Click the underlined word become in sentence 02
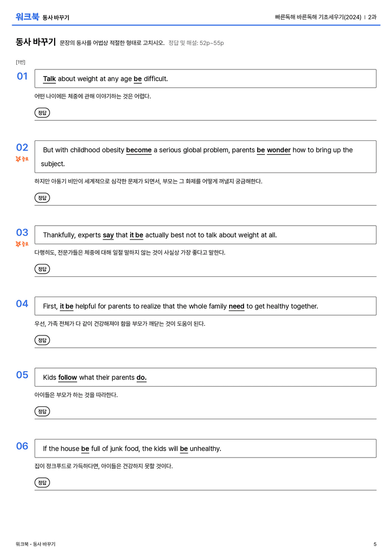Screen dimensions: 392x555 139,150
